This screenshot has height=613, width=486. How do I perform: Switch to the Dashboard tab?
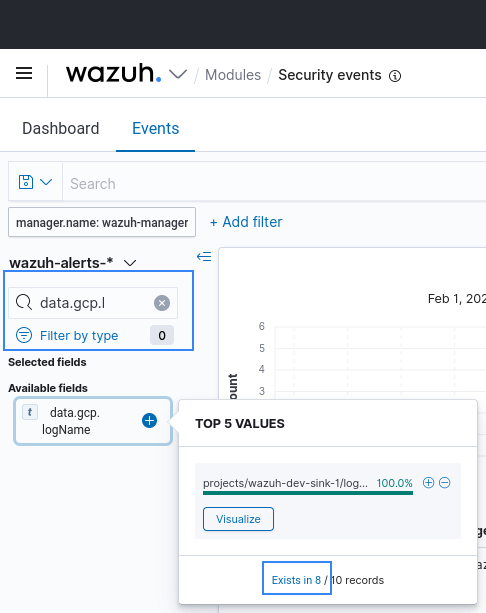[61, 128]
